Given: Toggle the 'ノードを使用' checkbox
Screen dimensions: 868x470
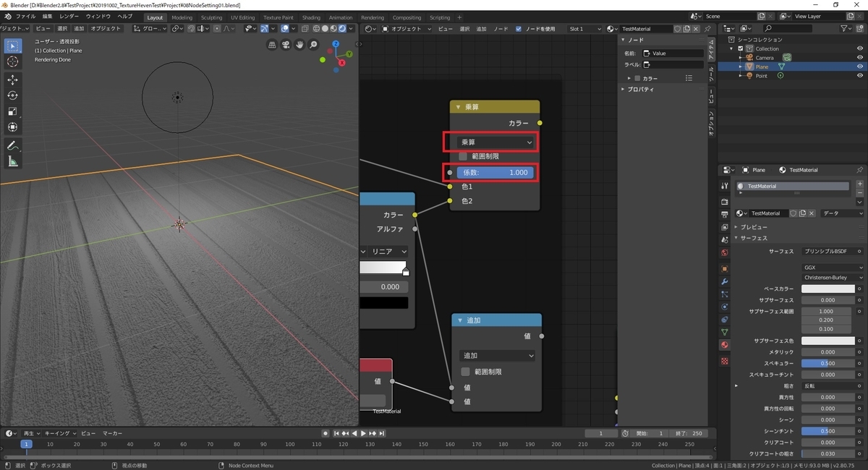Looking at the screenshot, I should click(518, 28).
